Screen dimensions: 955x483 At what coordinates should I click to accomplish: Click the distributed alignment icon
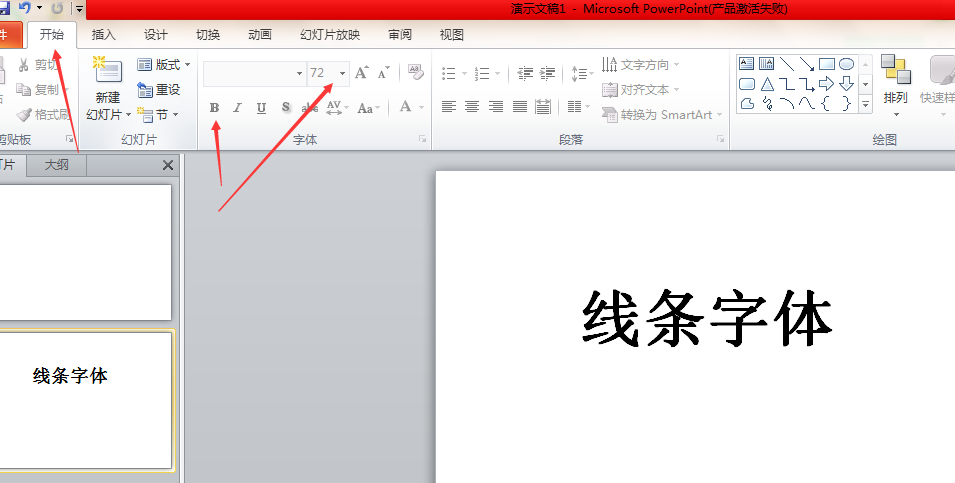tap(543, 107)
